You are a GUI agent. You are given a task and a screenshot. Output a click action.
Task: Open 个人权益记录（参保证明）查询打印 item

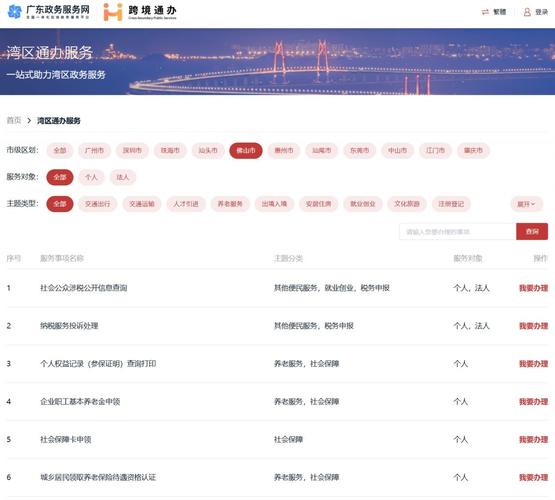98,364
